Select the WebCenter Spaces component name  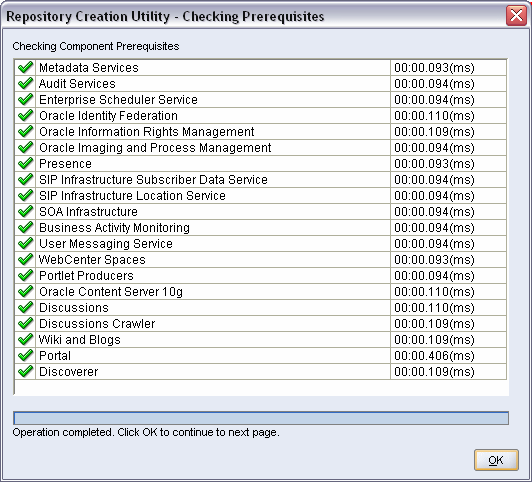[92, 259]
